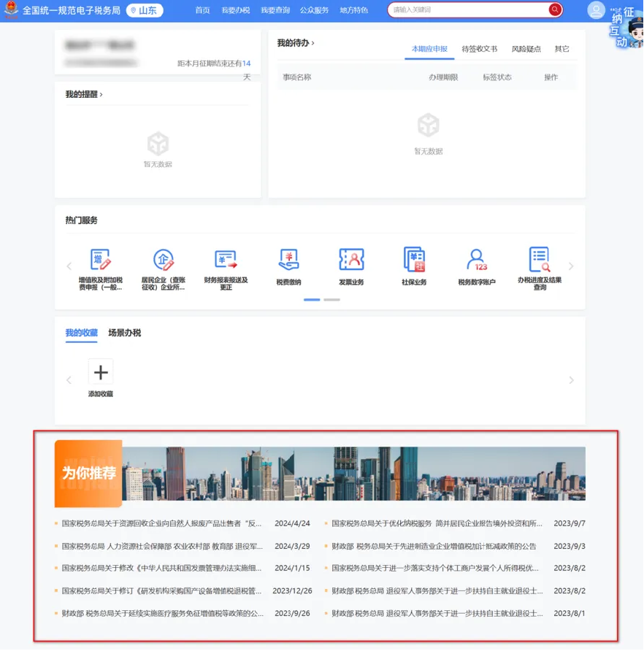Click the 事项名称 column header
This screenshot has height=651, width=644.
coord(296,77)
